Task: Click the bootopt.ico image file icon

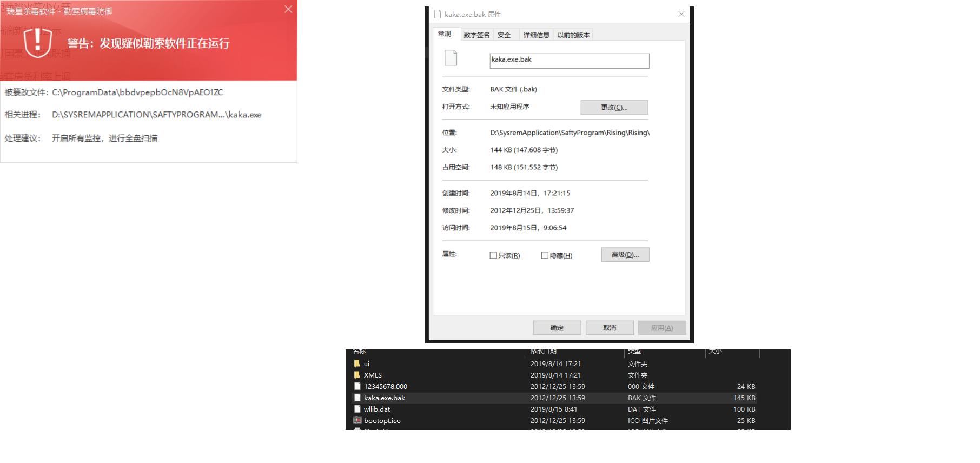Action: coord(357,420)
